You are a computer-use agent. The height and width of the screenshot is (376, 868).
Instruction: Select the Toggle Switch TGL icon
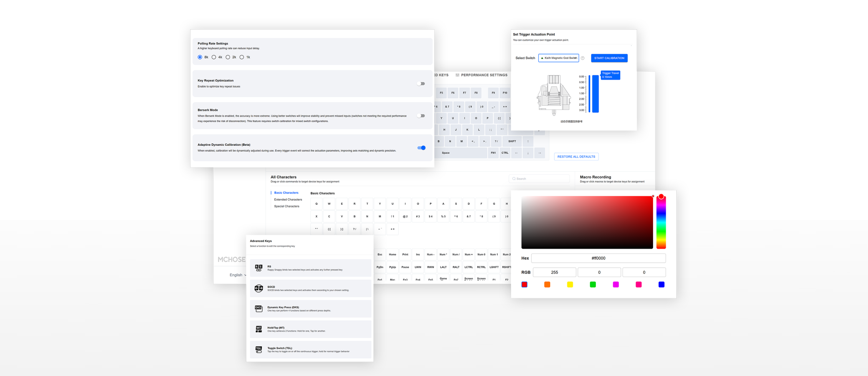(x=258, y=350)
